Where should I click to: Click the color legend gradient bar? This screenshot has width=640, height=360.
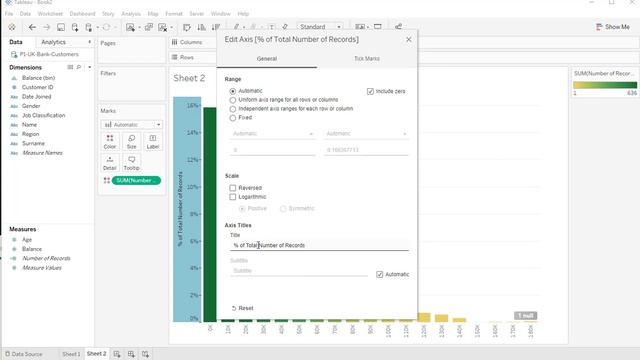[x=605, y=85]
